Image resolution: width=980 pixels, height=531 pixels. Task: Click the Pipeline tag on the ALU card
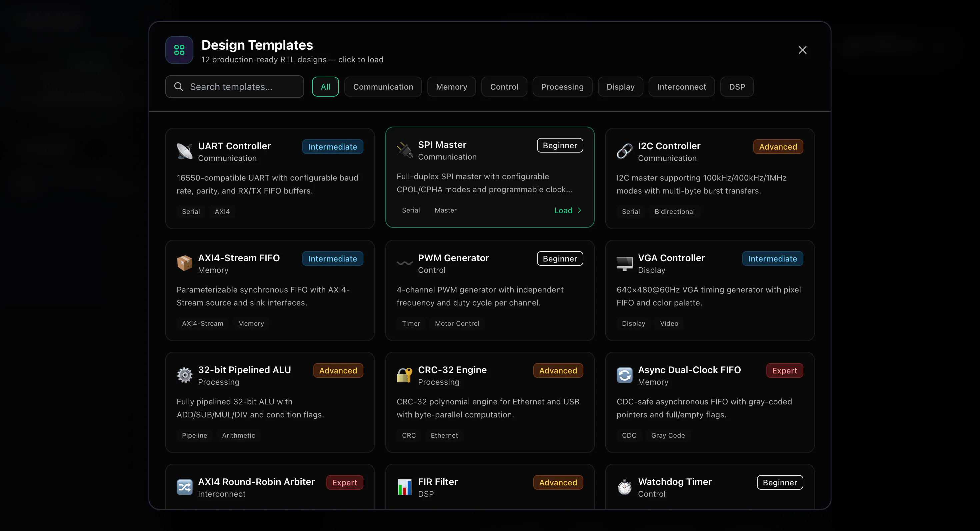(194, 435)
